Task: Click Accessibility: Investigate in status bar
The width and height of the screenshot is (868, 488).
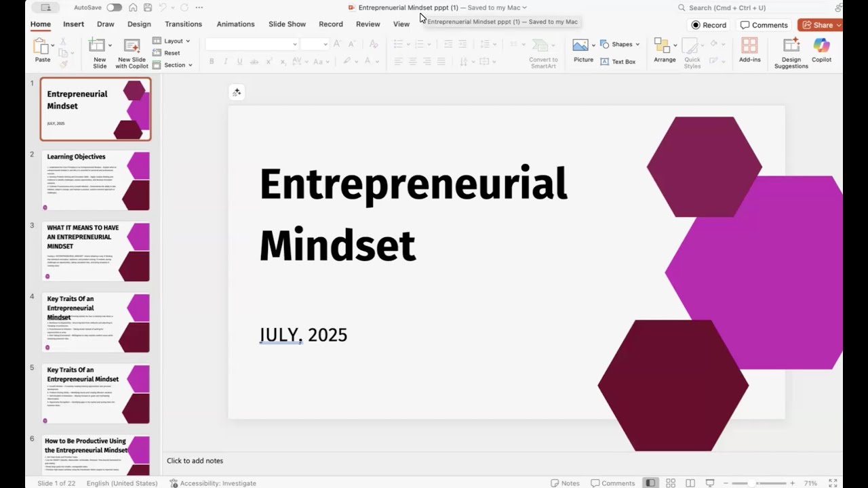Action: point(213,483)
